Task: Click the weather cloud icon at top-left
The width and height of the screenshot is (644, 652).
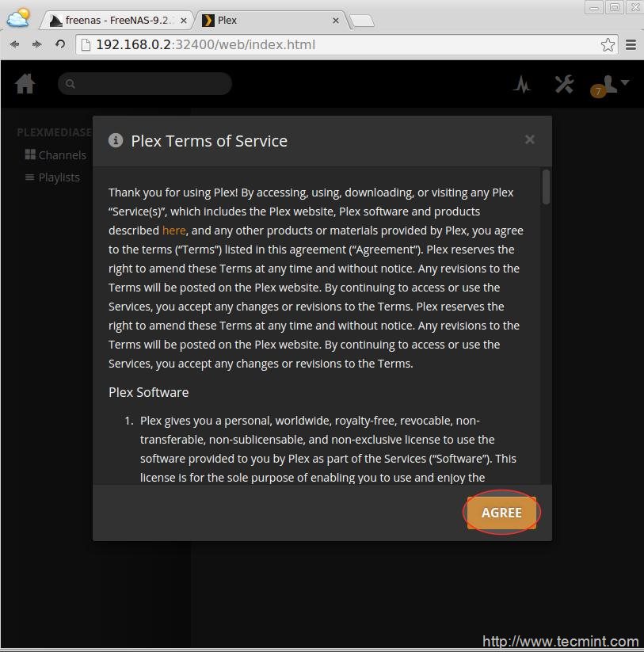Action: 18,17
